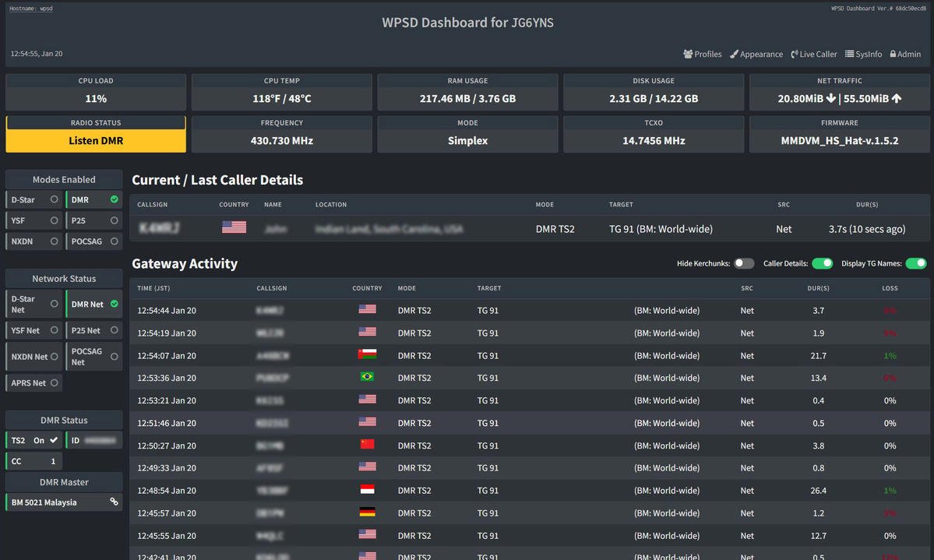Click the status circle next to YSF Net

[55, 330]
